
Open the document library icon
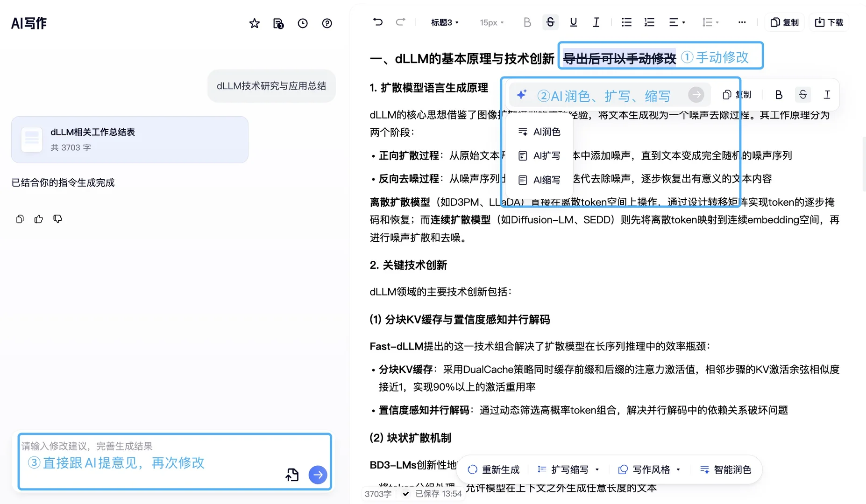coord(278,23)
